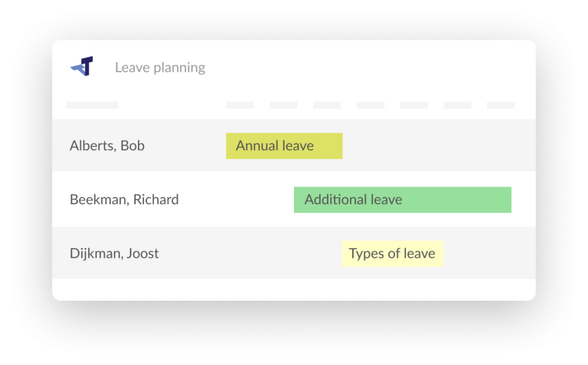Select the last day column header dash

[501, 105]
